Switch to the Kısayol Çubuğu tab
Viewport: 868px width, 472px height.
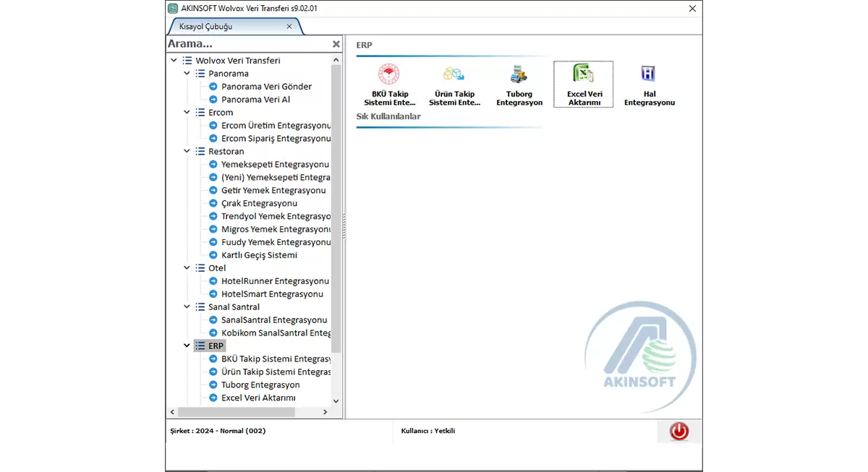click(226, 27)
